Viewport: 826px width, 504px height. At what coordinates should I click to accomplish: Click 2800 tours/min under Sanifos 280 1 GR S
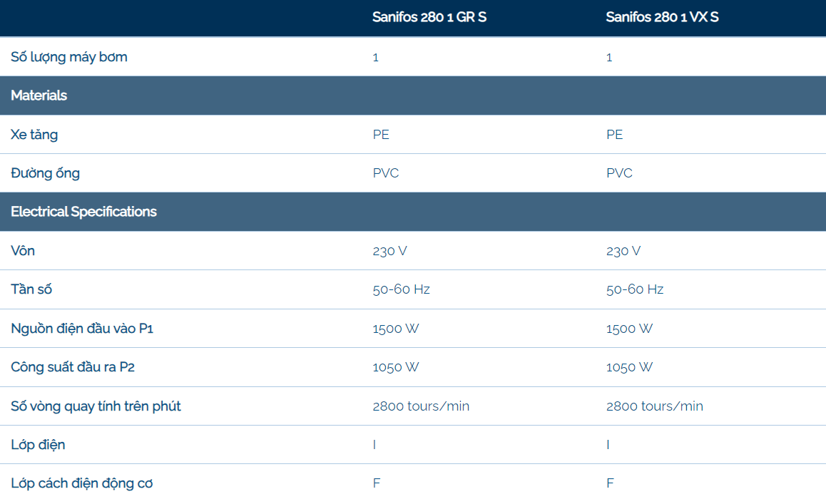(421, 406)
